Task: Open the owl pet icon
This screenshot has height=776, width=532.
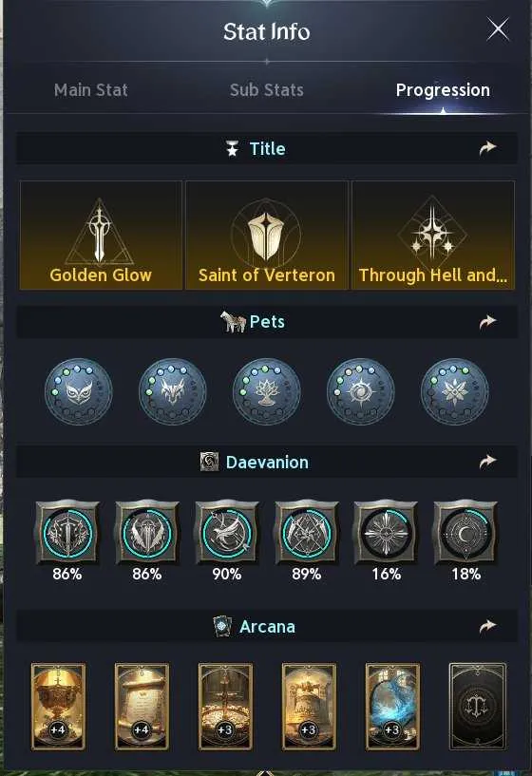Action: pos(79,391)
